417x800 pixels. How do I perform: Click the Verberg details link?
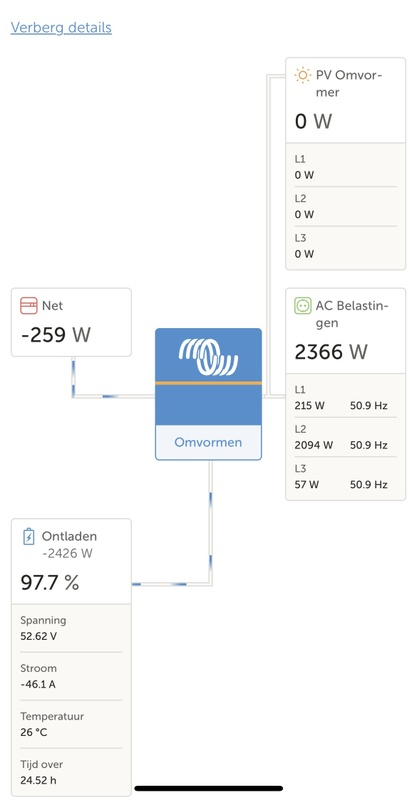(61, 27)
